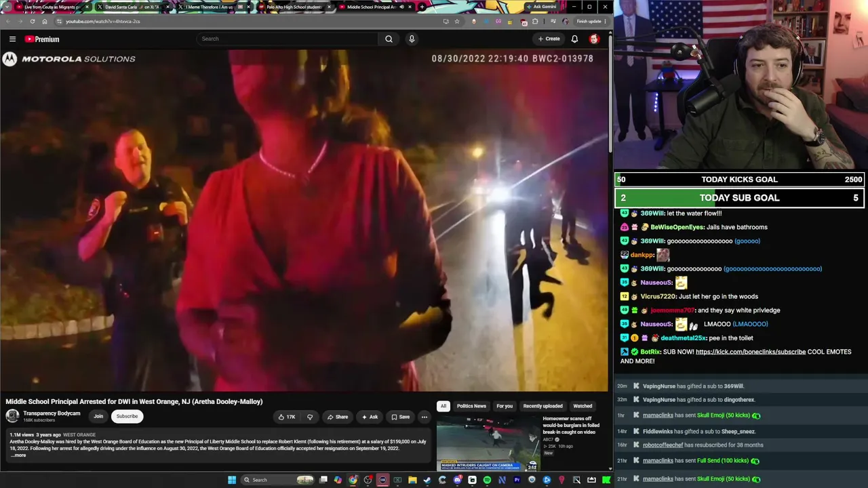Open the YouTube Create button
The width and height of the screenshot is (868, 488).
(x=549, y=39)
